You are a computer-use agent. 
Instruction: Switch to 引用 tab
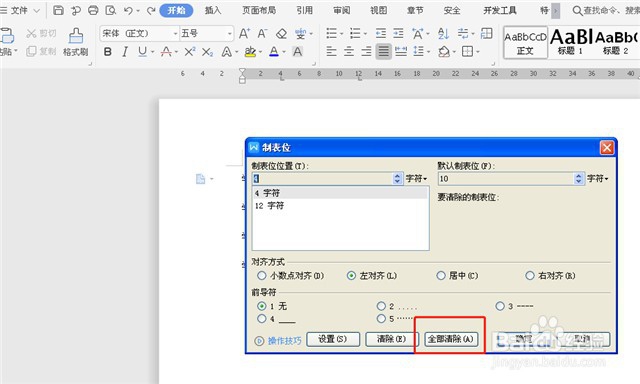304,11
